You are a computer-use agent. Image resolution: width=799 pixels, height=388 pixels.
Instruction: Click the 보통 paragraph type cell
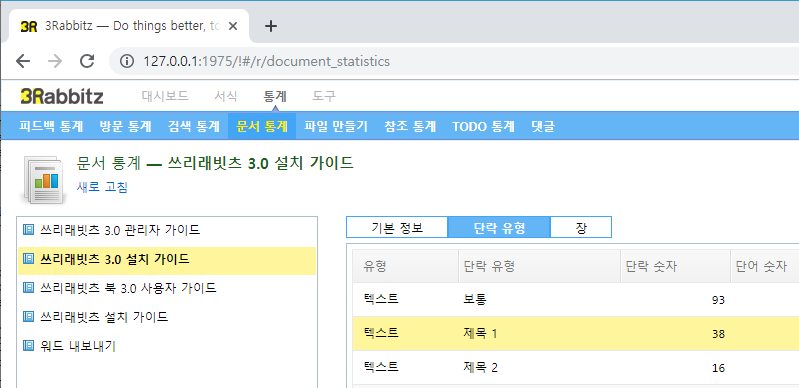point(540,299)
